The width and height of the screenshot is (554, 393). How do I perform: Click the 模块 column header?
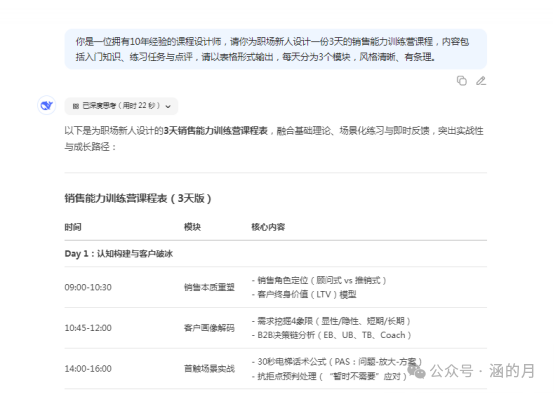click(x=192, y=227)
